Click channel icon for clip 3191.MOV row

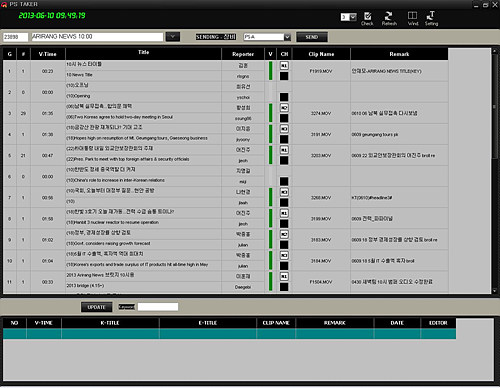tap(284, 129)
